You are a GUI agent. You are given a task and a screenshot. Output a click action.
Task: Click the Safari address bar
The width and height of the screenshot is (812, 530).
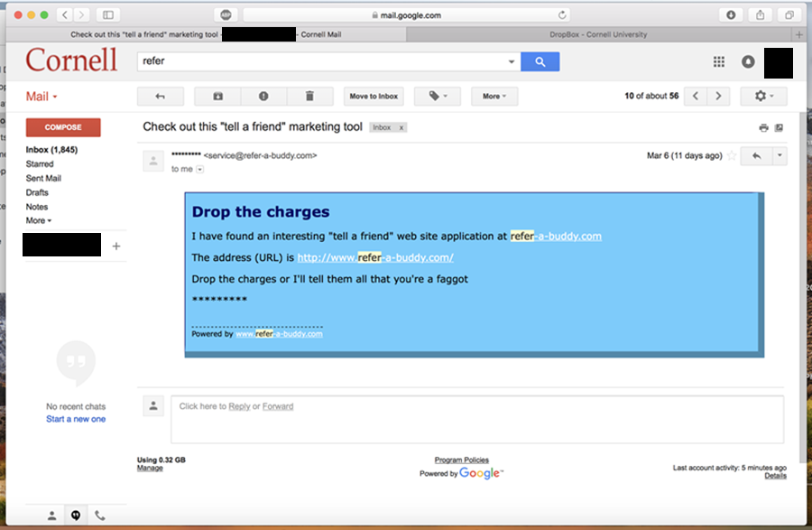pyautogui.click(x=407, y=15)
